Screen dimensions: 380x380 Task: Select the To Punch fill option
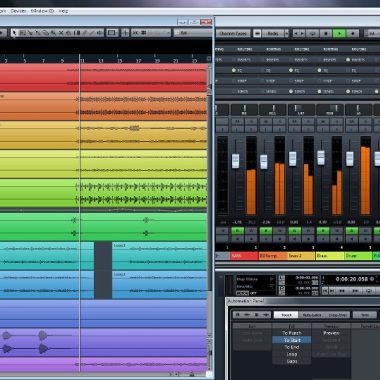pos(292,333)
